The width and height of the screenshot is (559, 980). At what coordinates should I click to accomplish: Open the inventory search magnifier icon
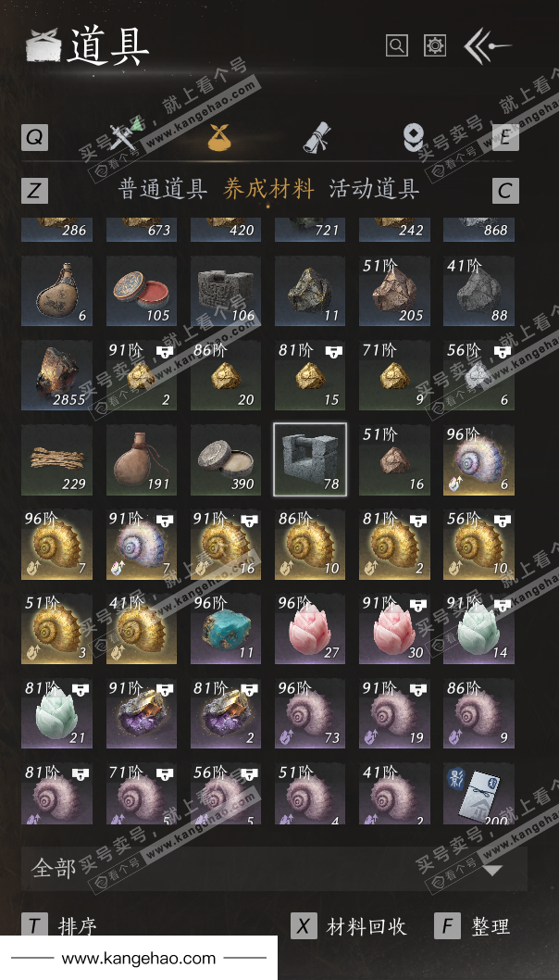(397, 45)
